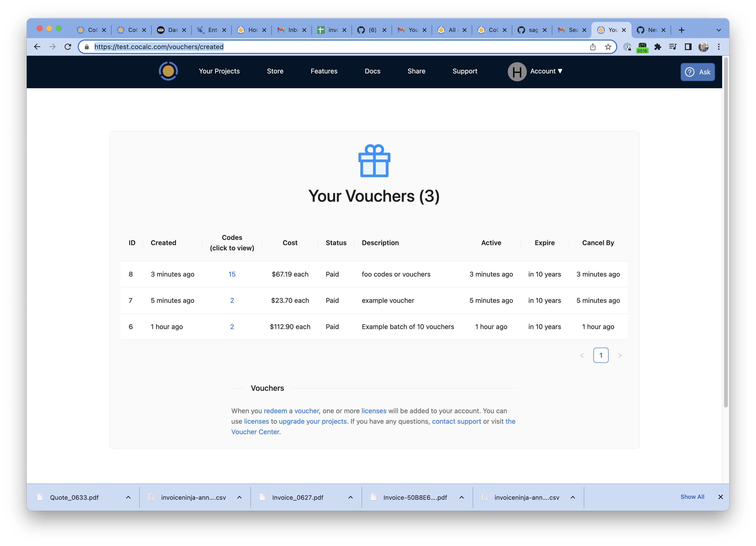
Task: Click the H account avatar
Action: pyautogui.click(x=517, y=71)
